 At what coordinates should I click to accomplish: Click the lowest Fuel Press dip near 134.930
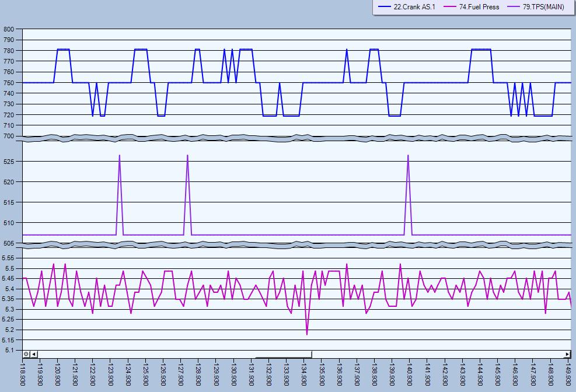coord(307,334)
